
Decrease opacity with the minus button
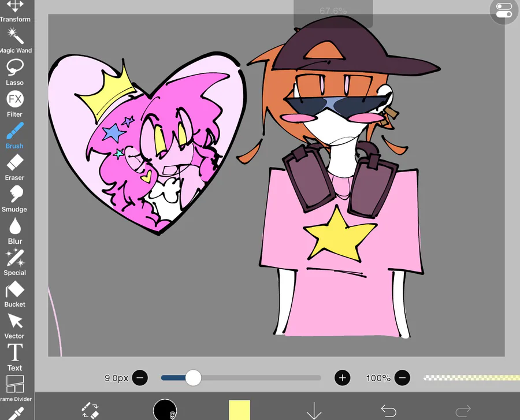pyautogui.click(x=402, y=378)
